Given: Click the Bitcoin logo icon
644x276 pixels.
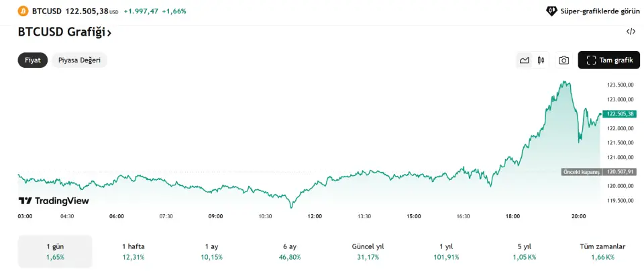Looking at the screenshot, I should click(23, 11).
